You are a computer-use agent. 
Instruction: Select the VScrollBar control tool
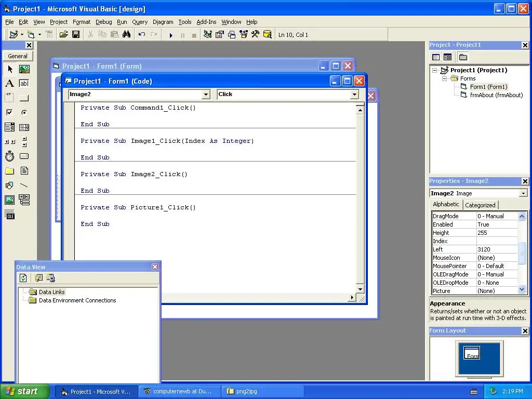(24, 142)
